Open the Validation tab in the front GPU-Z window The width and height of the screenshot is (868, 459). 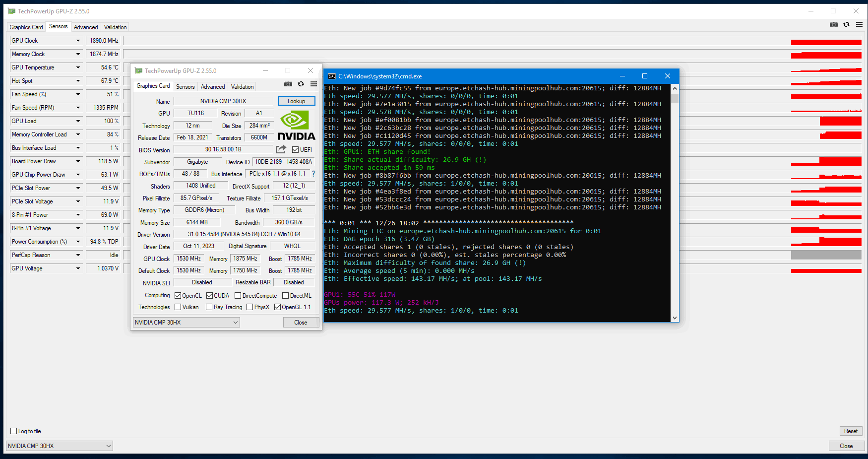(242, 87)
